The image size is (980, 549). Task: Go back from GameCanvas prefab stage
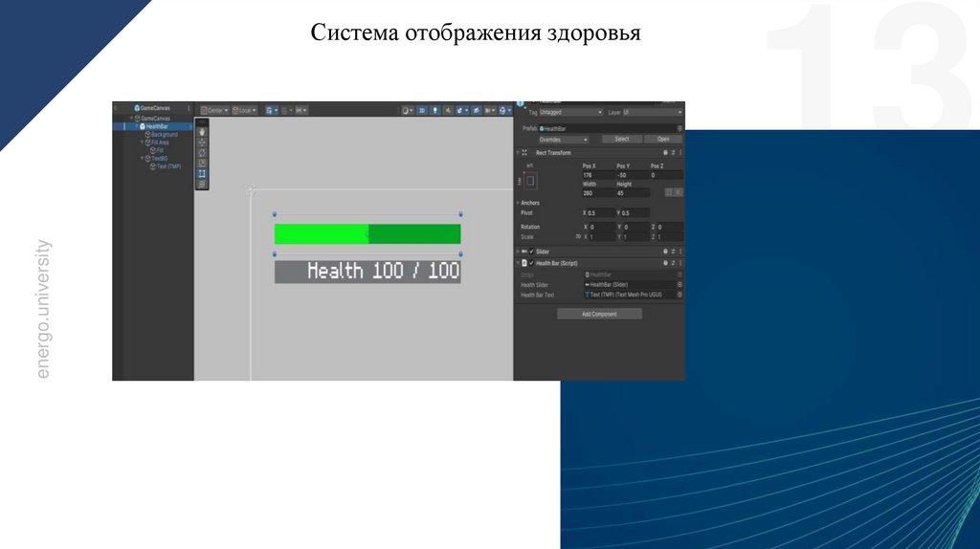(x=116, y=108)
